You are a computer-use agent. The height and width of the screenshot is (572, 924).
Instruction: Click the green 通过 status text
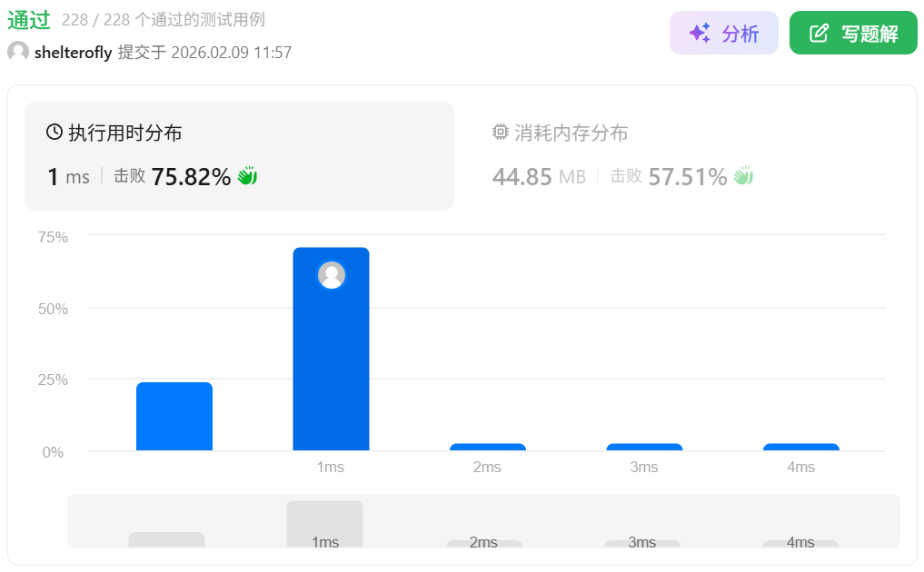(29, 20)
